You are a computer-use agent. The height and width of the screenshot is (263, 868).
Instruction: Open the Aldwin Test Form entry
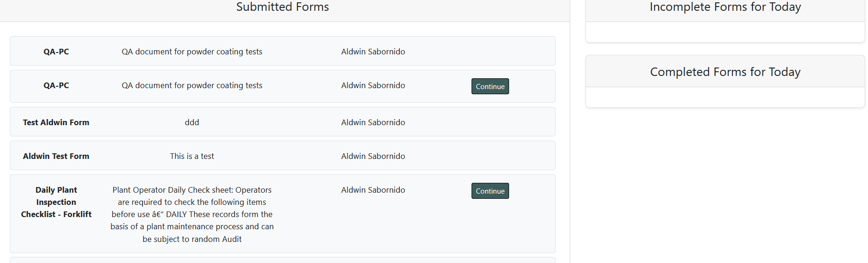(x=56, y=156)
